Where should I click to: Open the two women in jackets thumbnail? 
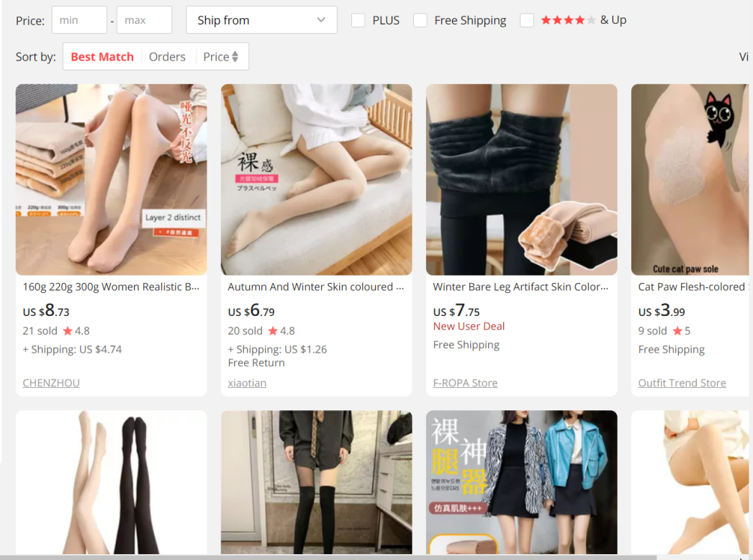[x=521, y=482]
